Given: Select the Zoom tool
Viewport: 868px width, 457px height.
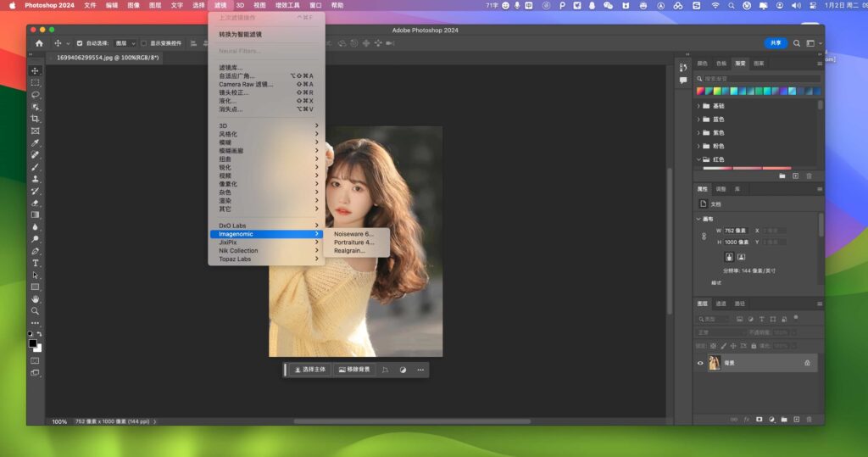Looking at the screenshot, I should (x=35, y=311).
